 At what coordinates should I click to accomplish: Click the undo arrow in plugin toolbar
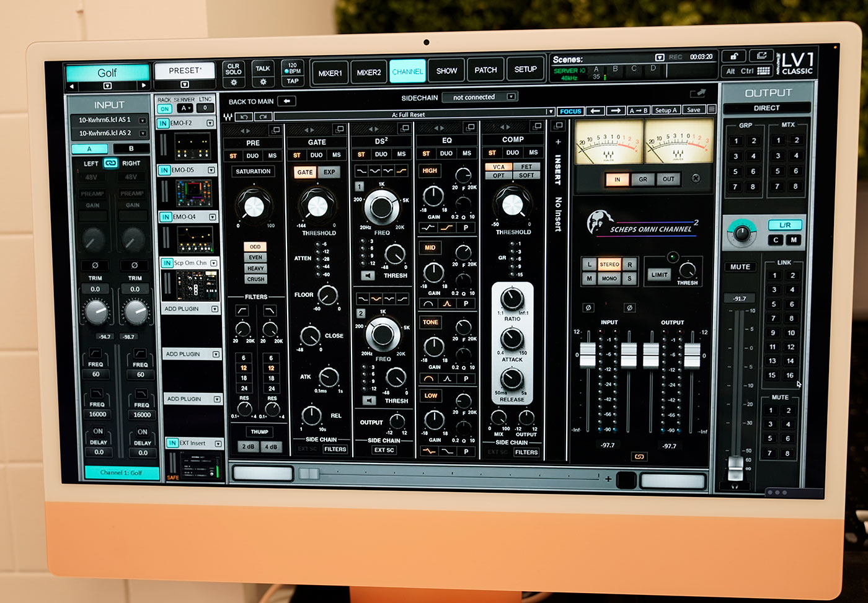tap(244, 117)
